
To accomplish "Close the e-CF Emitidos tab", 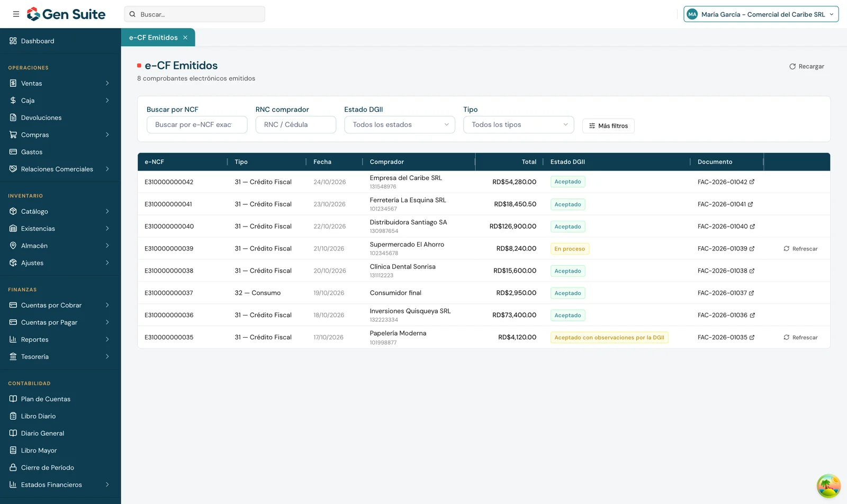I will [185, 38].
